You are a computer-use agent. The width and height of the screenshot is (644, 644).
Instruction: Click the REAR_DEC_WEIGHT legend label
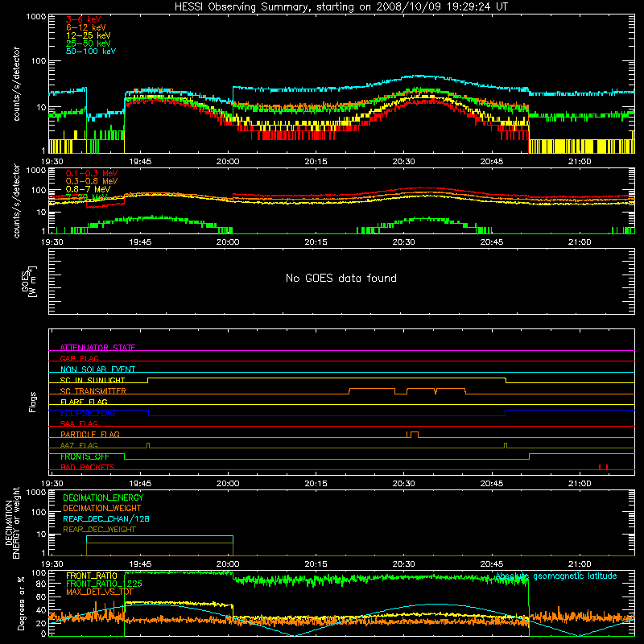pos(99,530)
